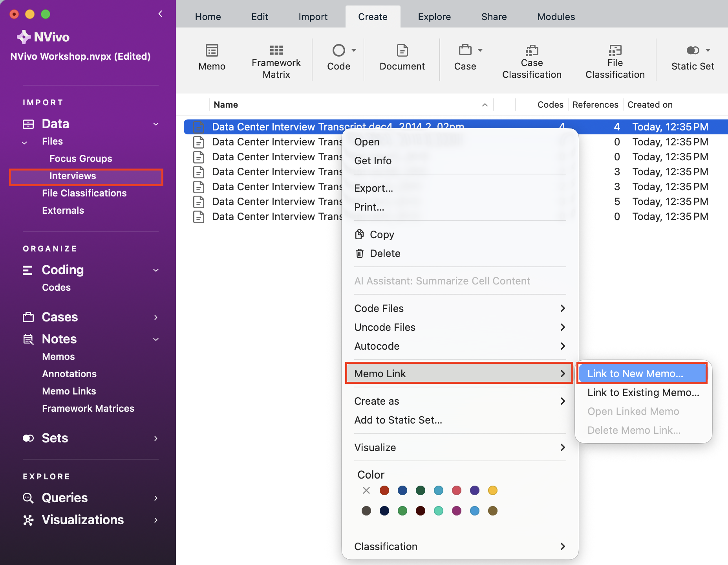
Task: Click the File Classification icon
Action: (615, 50)
